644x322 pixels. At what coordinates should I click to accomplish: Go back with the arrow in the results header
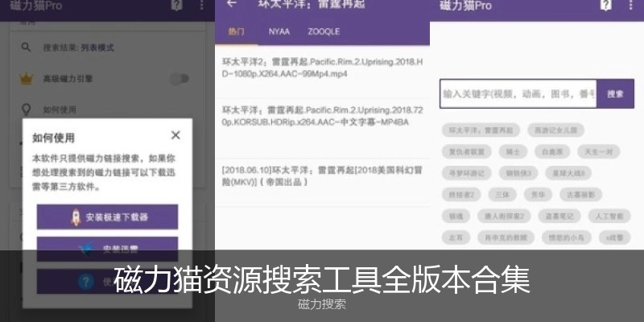(232, 4)
